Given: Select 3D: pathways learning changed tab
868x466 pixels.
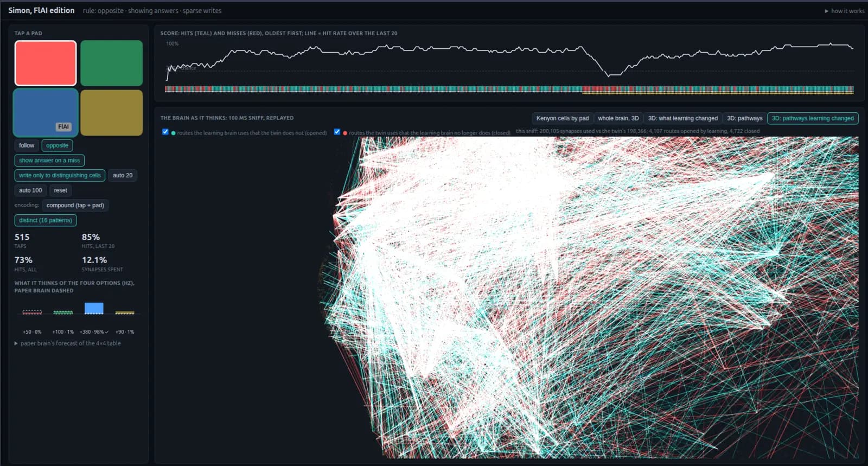Looking at the screenshot, I should pyautogui.click(x=813, y=118).
